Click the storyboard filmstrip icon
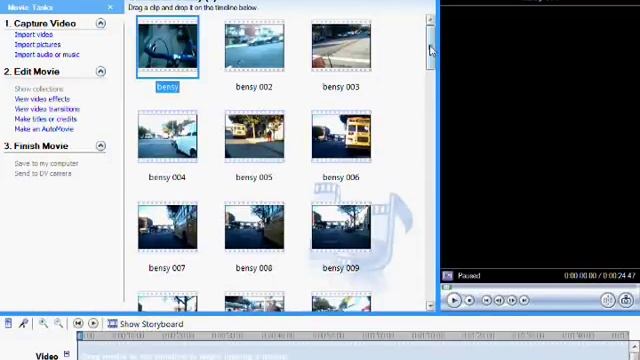Viewport: 640px width, 360px height. point(112,324)
